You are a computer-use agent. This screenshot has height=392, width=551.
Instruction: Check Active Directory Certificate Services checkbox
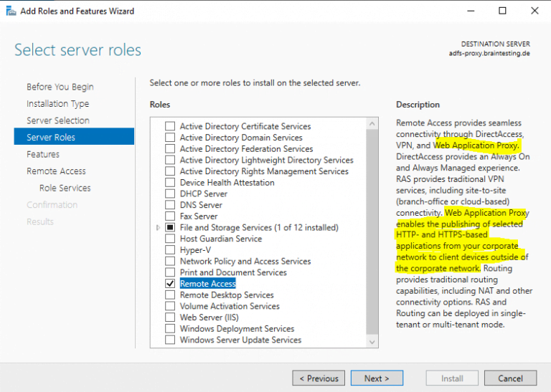170,126
